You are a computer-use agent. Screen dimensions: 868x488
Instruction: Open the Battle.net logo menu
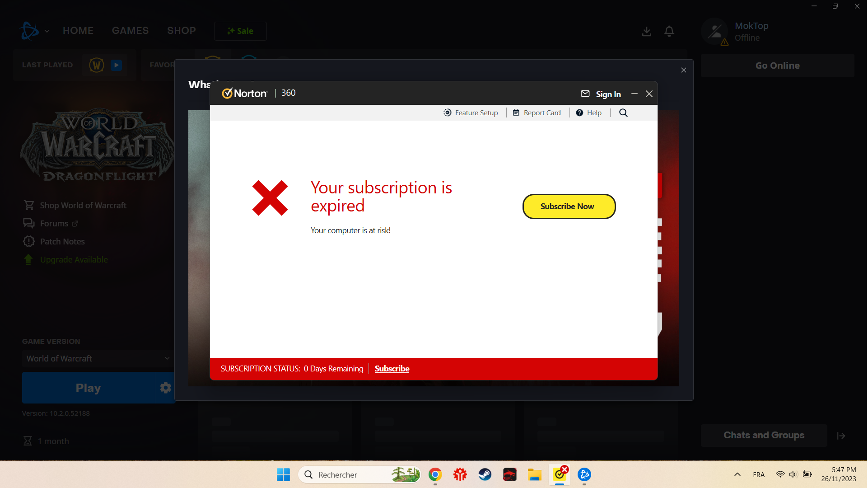point(34,31)
